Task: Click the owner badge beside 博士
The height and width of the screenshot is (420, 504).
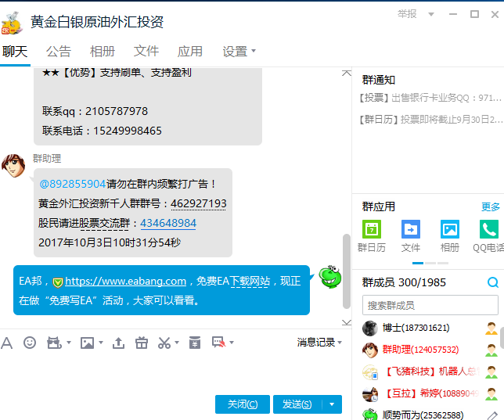Action: point(491,328)
